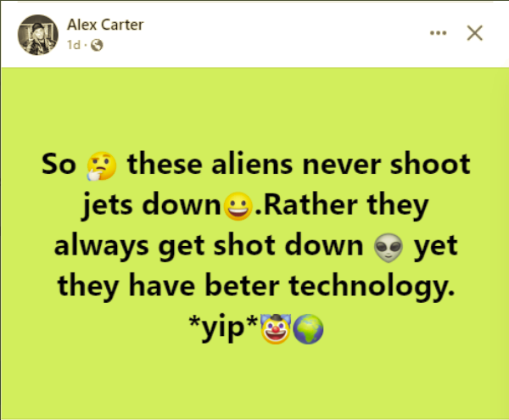Screen dimensions: 509x420
Task: Click the thinking face emoji
Action: tap(101, 165)
